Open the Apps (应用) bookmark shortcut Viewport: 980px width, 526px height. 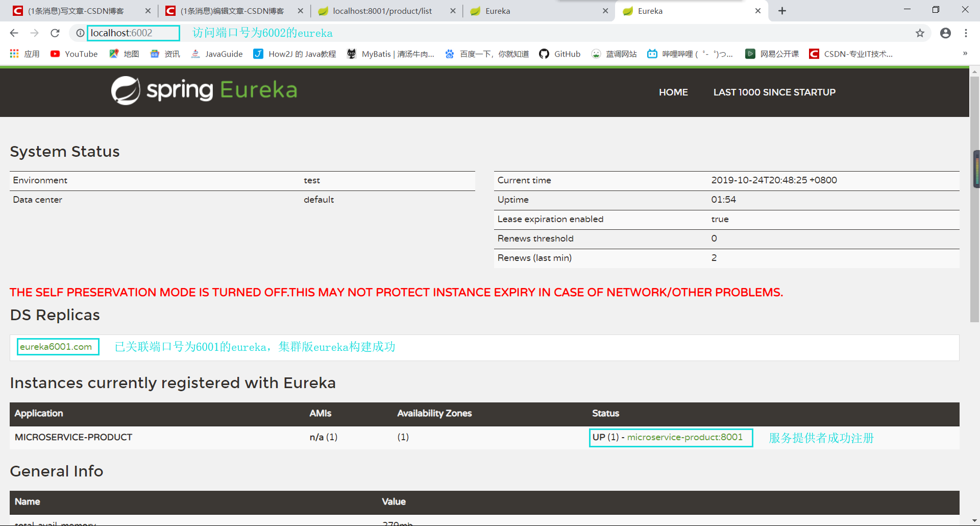(x=24, y=54)
